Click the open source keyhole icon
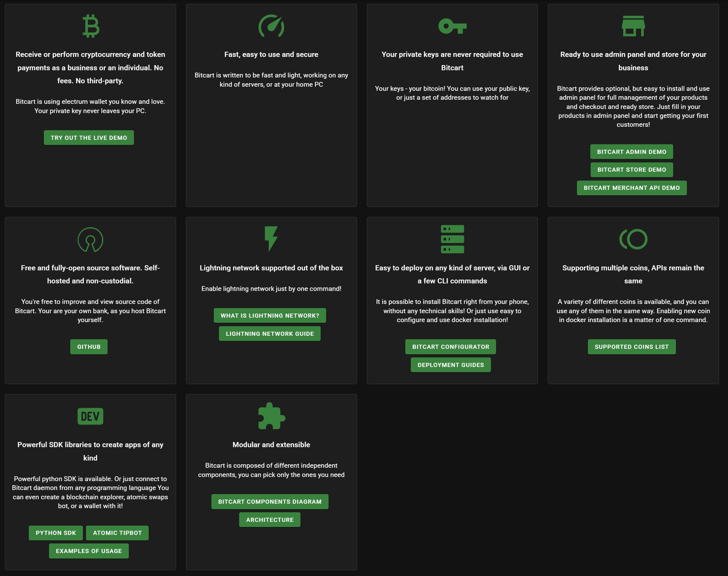 coord(90,240)
